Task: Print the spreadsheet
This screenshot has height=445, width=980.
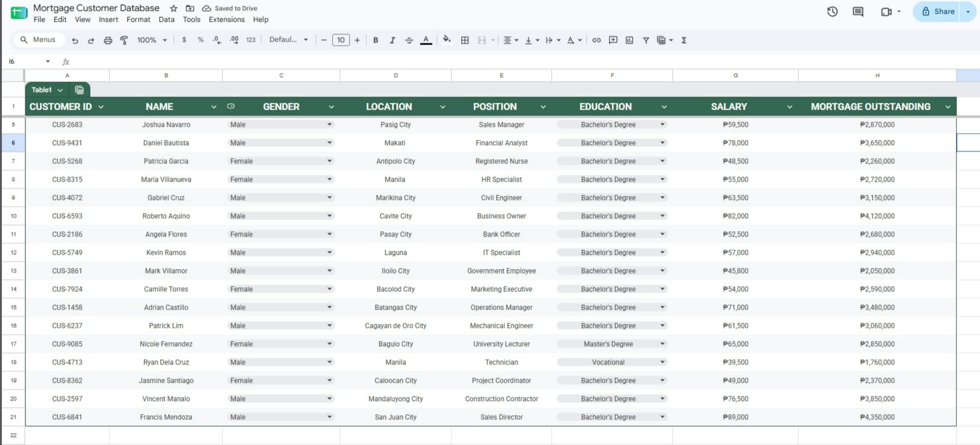Action: tap(108, 41)
